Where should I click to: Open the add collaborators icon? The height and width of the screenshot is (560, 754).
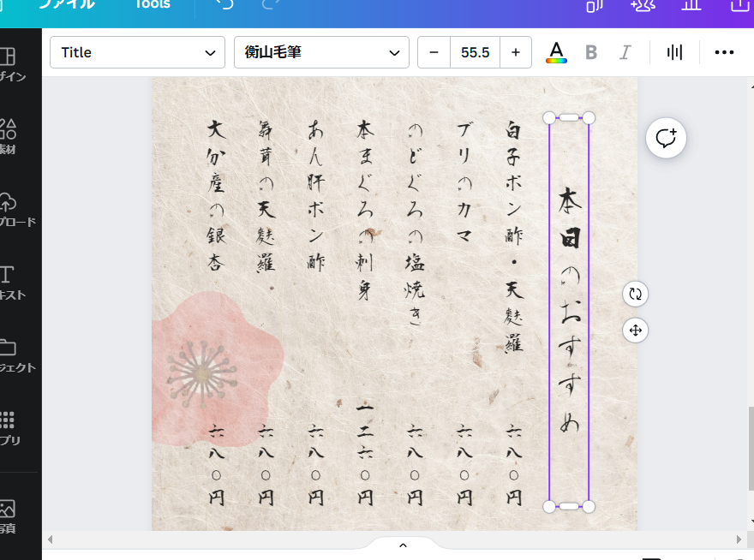pyautogui.click(x=643, y=4)
